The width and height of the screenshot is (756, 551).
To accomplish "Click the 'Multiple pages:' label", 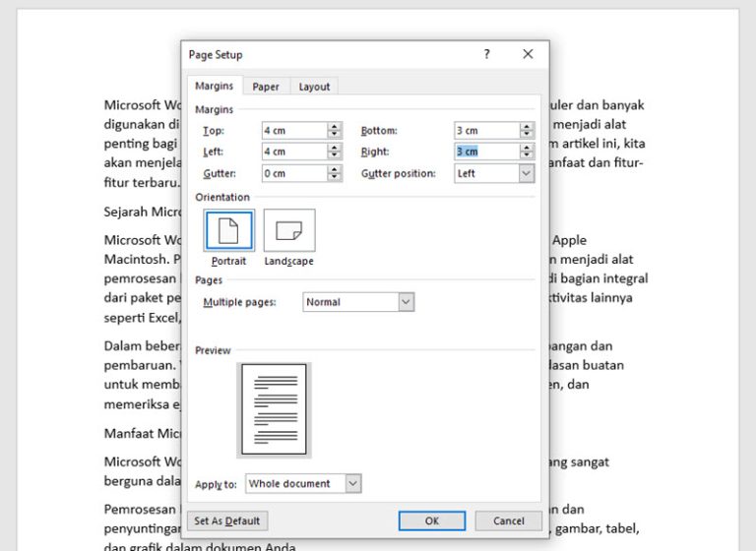I will 239,302.
